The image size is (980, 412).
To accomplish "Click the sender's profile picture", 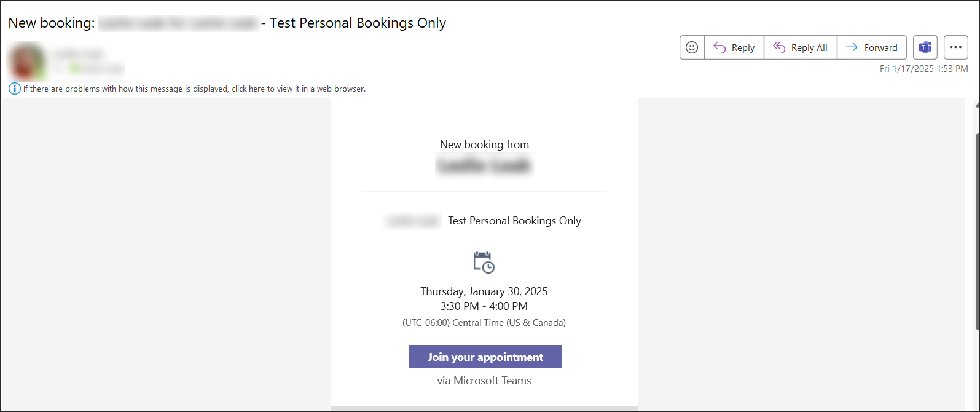I will coord(28,61).
